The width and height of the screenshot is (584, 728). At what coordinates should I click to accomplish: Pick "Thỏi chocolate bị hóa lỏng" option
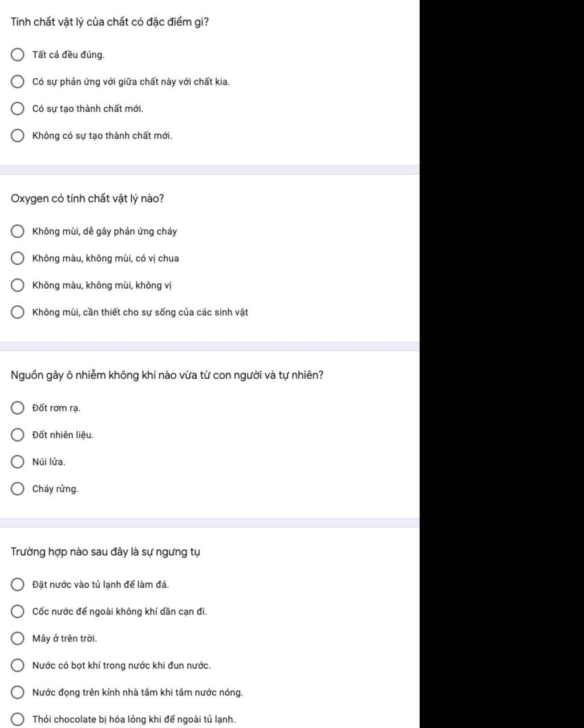18,719
